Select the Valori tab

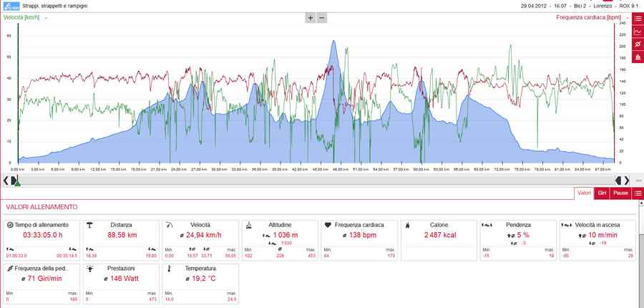584,193
